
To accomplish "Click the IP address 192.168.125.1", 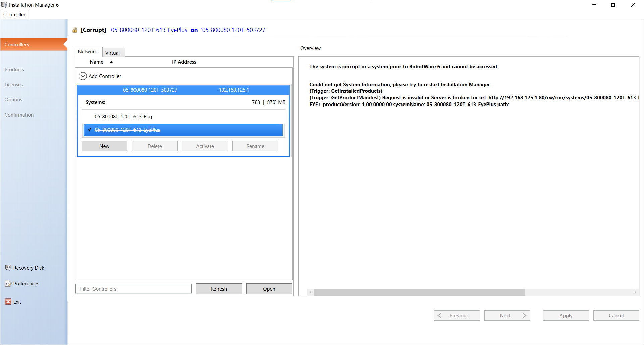I will click(x=234, y=90).
